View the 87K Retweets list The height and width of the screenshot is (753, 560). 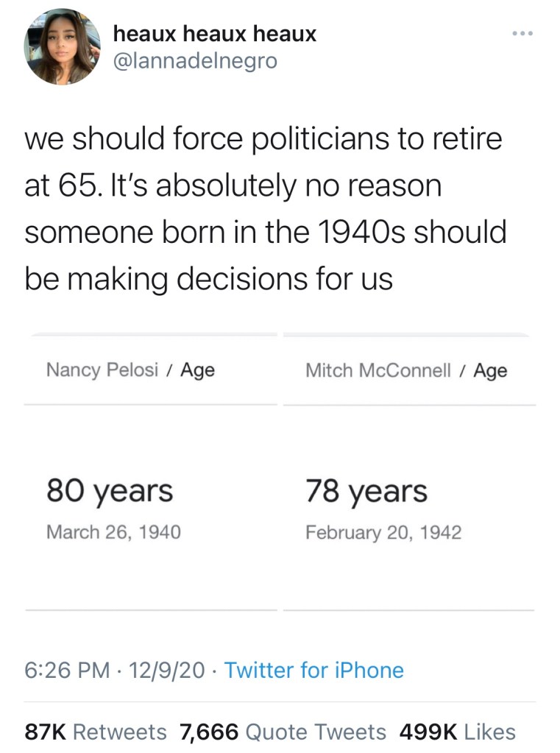click(x=96, y=732)
